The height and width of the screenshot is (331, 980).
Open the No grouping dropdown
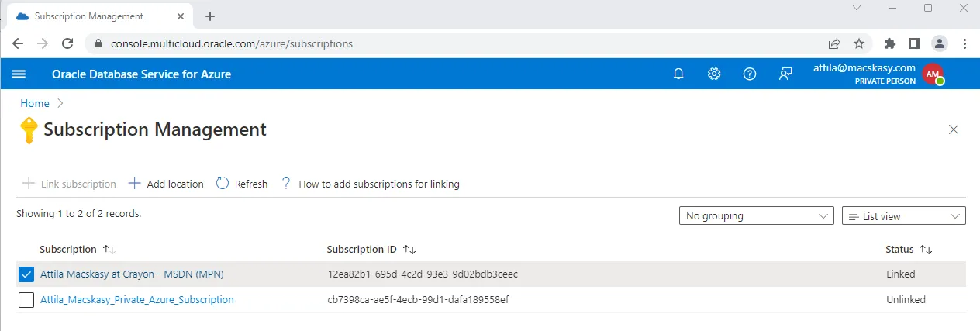pyautogui.click(x=756, y=215)
